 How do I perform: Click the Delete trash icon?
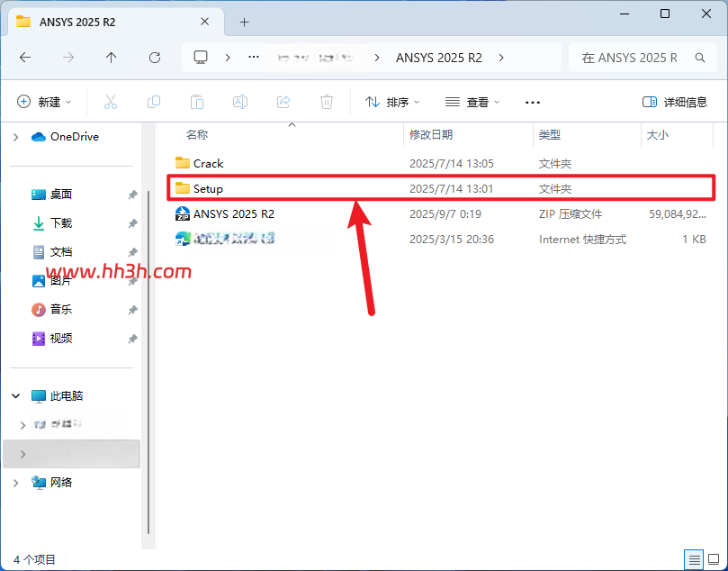[327, 102]
